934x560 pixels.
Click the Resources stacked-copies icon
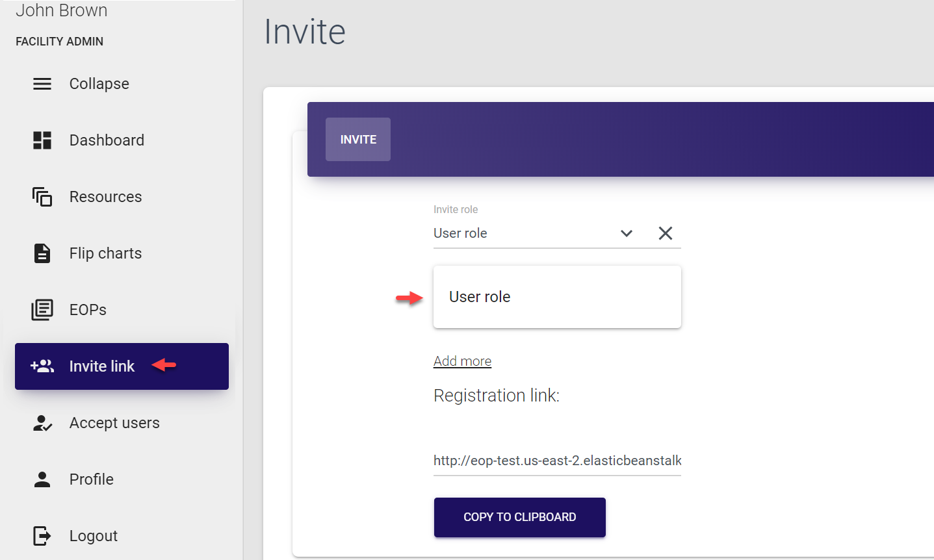[42, 197]
